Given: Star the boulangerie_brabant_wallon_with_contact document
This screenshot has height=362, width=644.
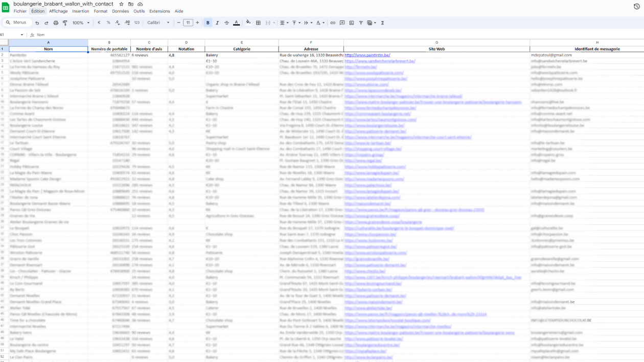Looking at the screenshot, I should 121,4.
